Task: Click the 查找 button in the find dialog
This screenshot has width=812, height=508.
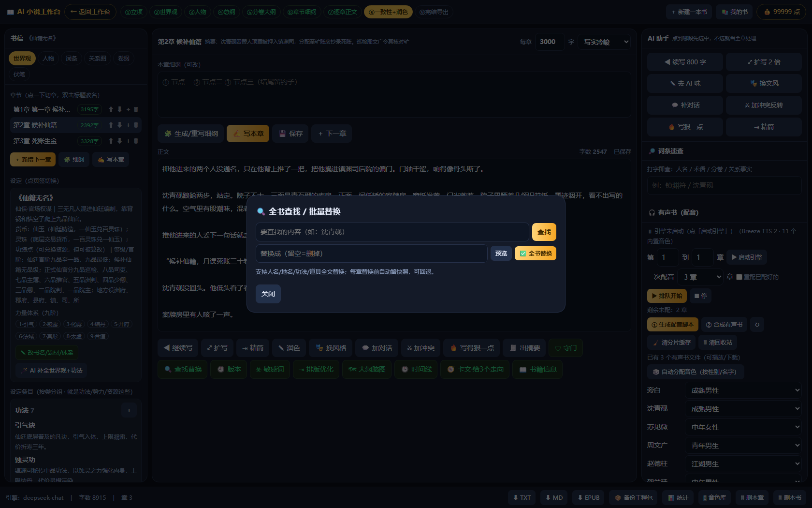Action: click(544, 232)
